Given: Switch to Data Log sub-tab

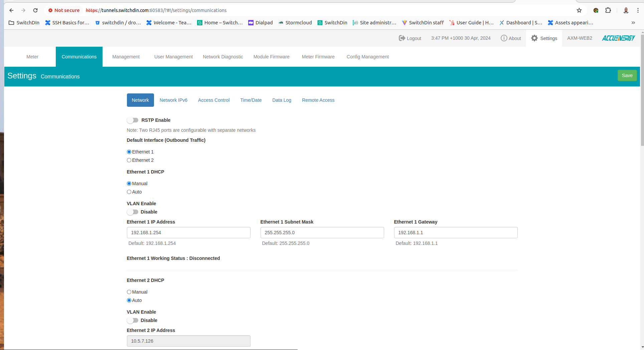Looking at the screenshot, I should click(282, 100).
